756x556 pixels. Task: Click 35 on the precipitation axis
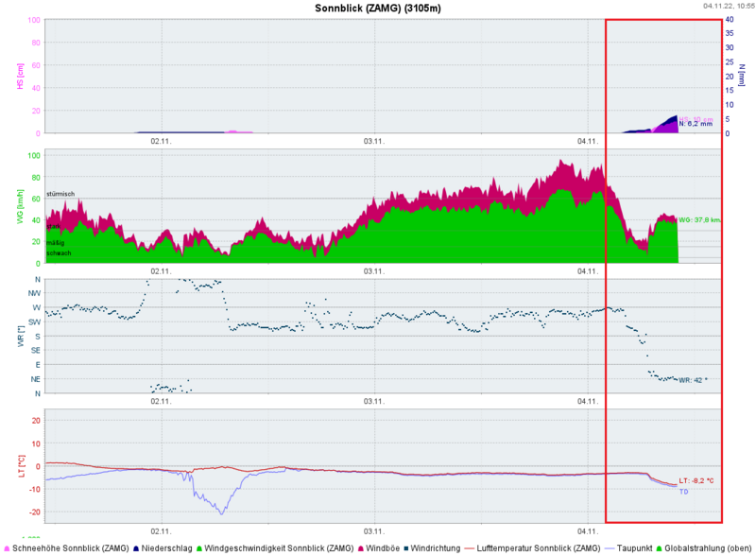click(x=730, y=33)
